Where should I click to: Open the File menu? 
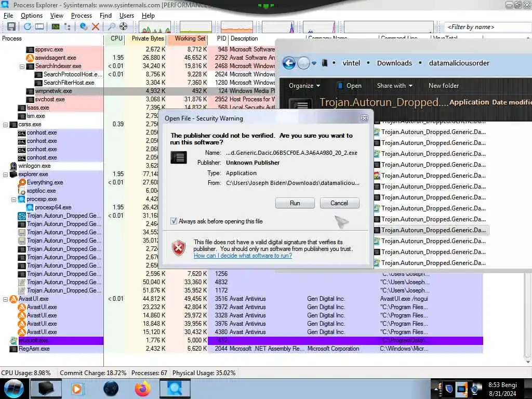[x=8, y=16]
